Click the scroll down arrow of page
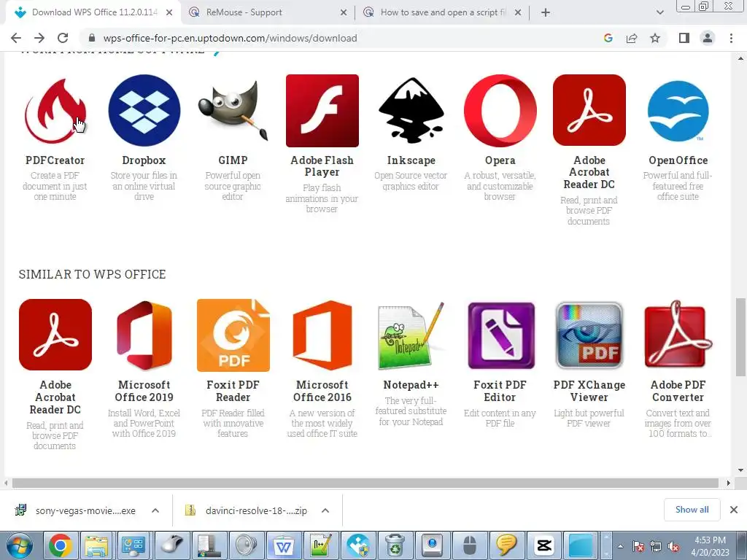Image resolution: width=747 pixels, height=560 pixels. tap(740, 470)
